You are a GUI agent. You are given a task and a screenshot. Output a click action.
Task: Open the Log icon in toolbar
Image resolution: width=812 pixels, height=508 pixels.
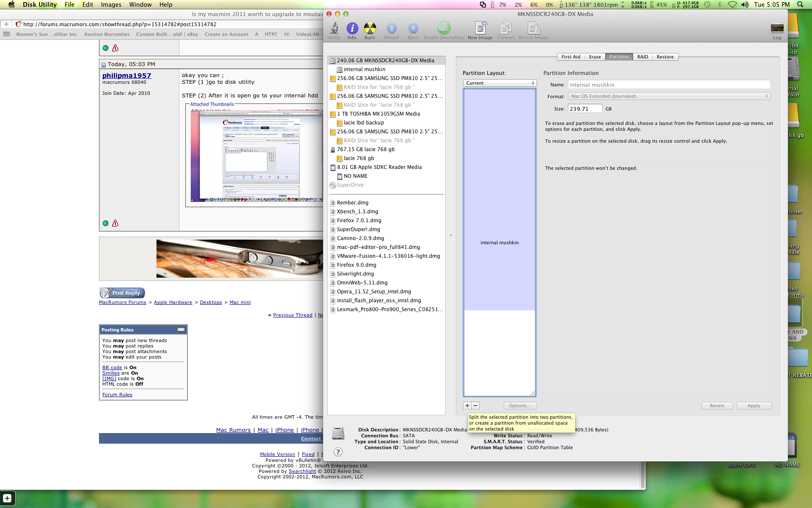coord(777,31)
